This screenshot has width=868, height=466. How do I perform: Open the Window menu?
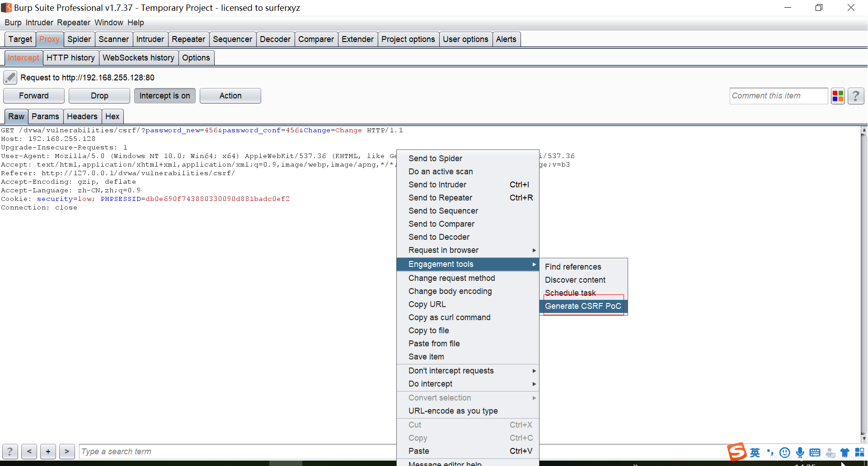click(x=108, y=23)
